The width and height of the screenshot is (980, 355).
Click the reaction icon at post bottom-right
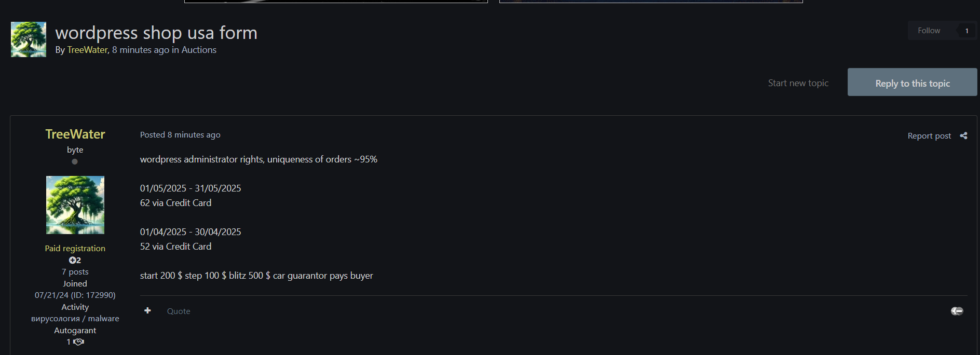957,311
